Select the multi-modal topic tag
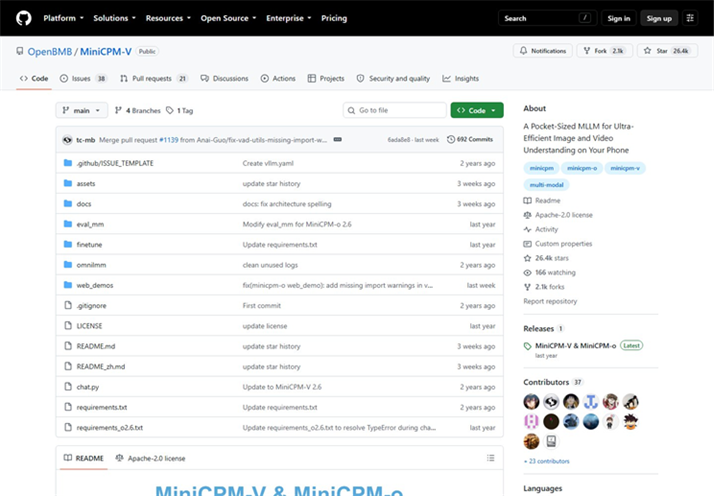Image resolution: width=714 pixels, height=496 pixels. tap(546, 184)
